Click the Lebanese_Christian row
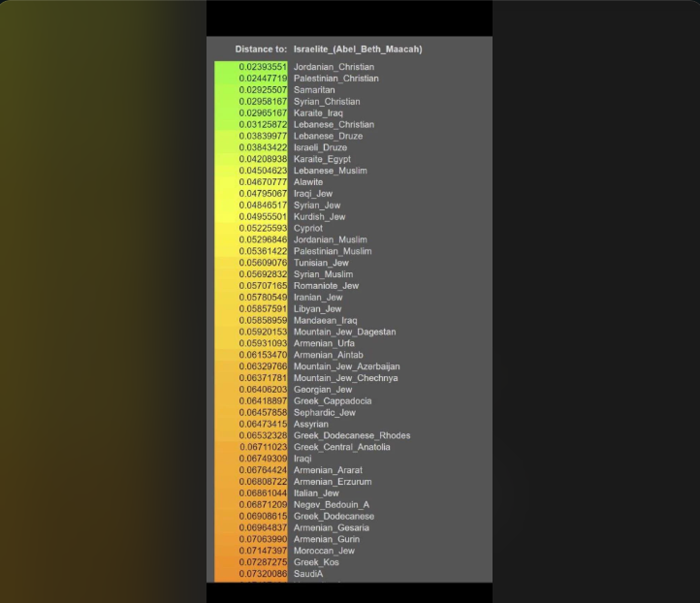The width and height of the screenshot is (700, 603). [x=334, y=124]
